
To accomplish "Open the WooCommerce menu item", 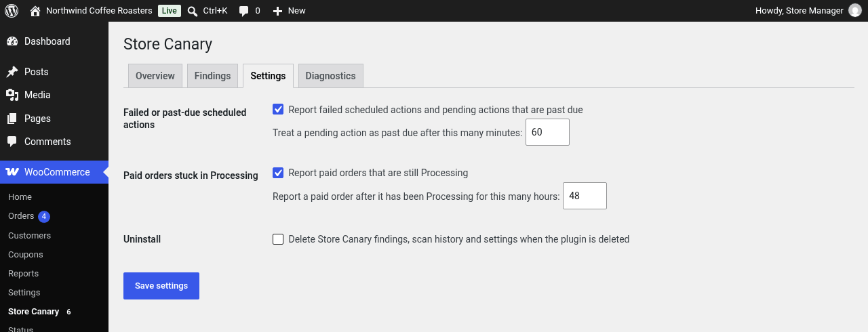I will coord(54,172).
